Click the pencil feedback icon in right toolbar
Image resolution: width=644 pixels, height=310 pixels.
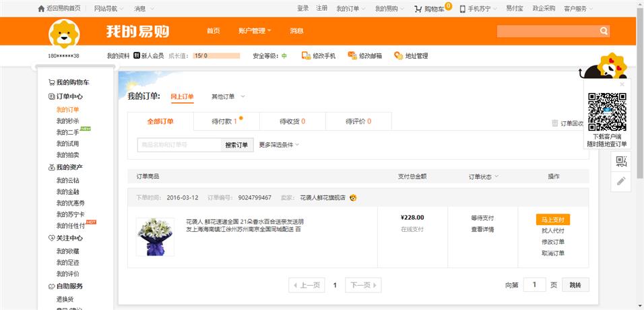pyautogui.click(x=621, y=181)
